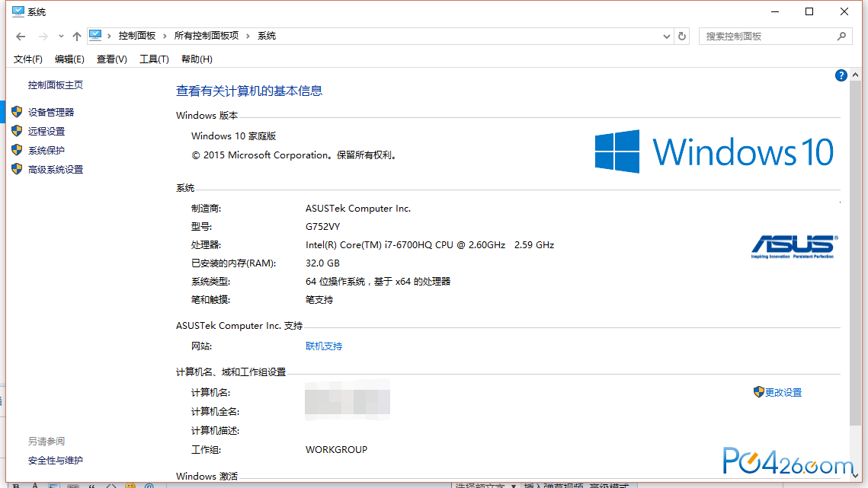The width and height of the screenshot is (868, 488).
Task: Click the scrollbar up arrow
Action: (x=855, y=75)
